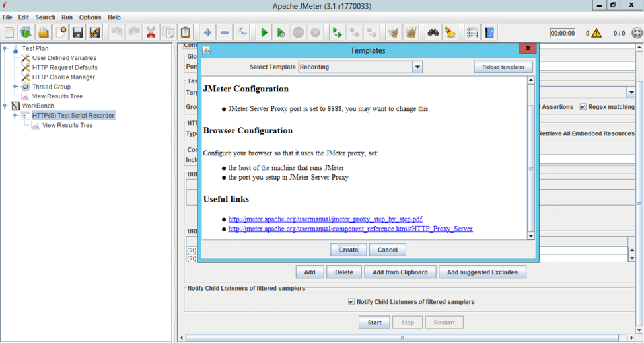Click Cancel in Templates dialog
This screenshot has width=644, height=343.
pos(387,250)
